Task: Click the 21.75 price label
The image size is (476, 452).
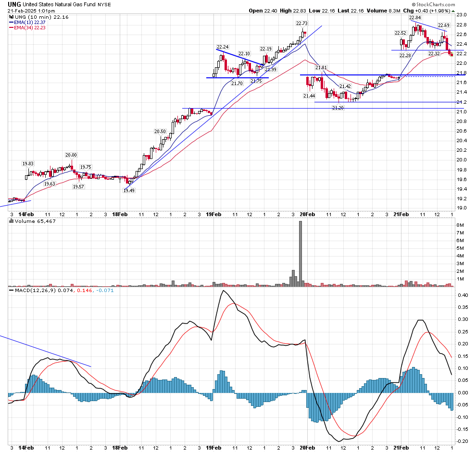Action: (x=256, y=81)
